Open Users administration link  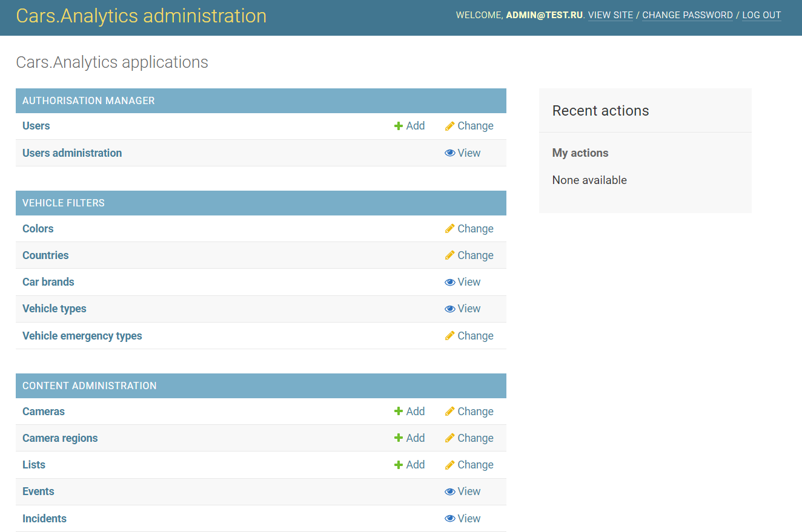click(72, 153)
